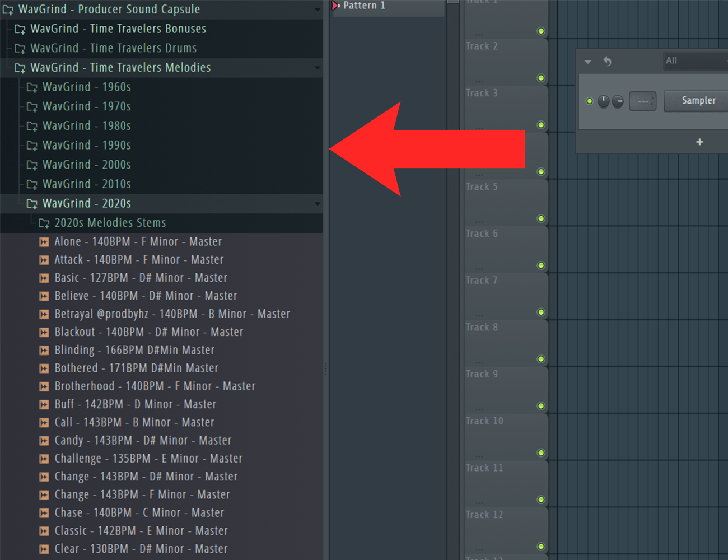Toggle the green mute light on Track 6
This screenshot has height=560, width=728.
point(541,265)
